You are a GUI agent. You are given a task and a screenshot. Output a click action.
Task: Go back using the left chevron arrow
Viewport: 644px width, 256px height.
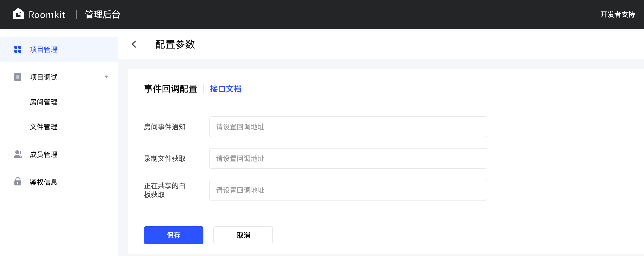(134, 44)
